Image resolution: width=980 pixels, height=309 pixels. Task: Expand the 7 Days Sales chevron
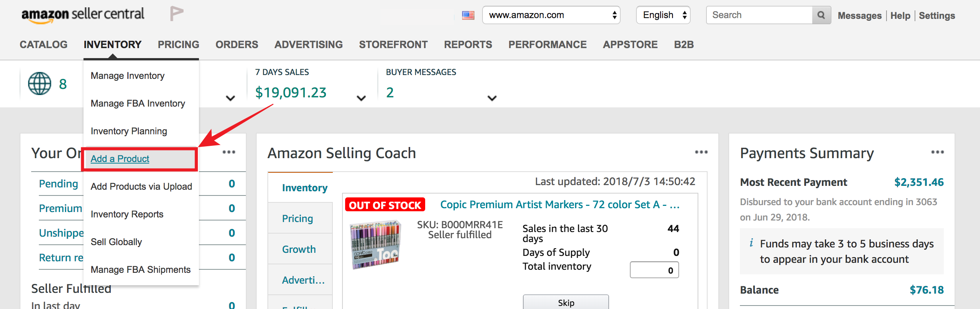(x=361, y=98)
